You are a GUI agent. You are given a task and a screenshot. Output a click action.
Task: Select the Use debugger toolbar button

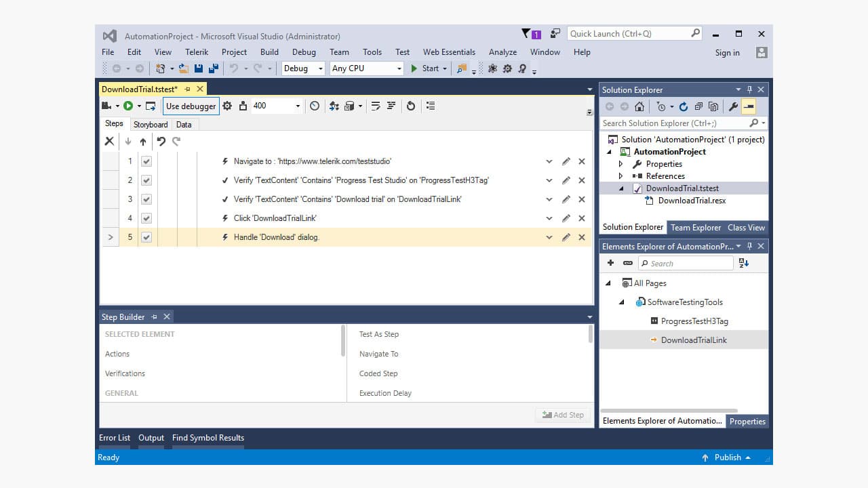click(191, 106)
